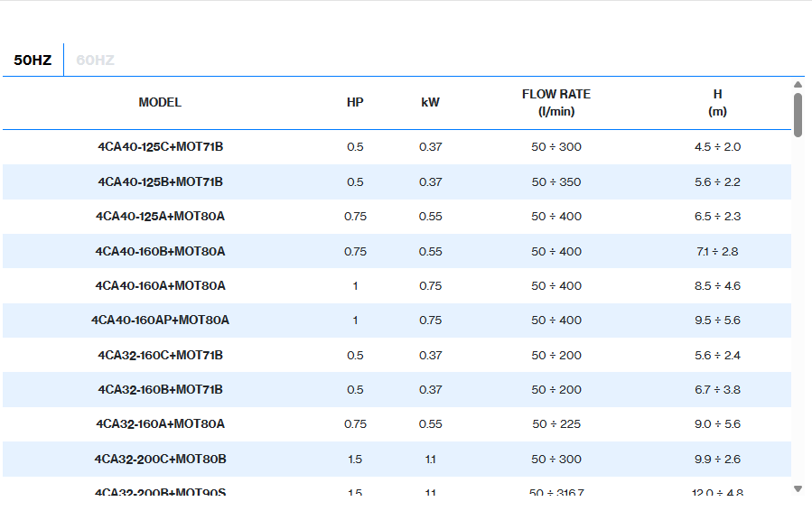Click the scrollbar down arrow

click(798, 488)
